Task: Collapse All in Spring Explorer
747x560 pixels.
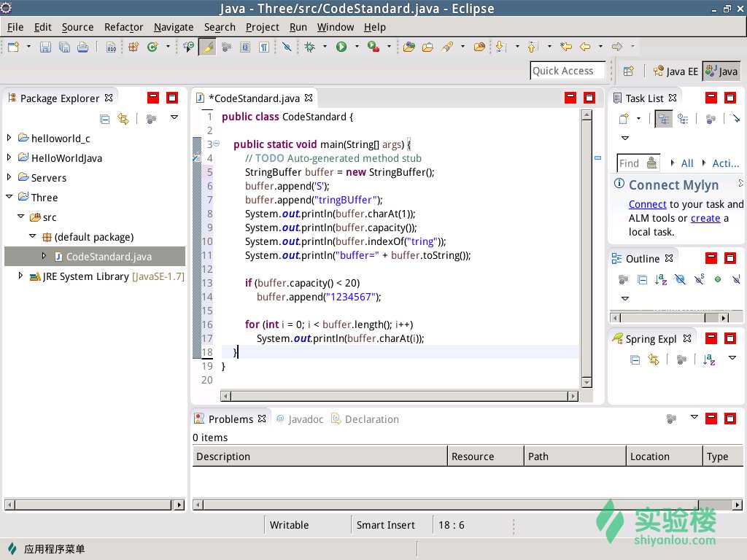Action: pyautogui.click(x=635, y=359)
